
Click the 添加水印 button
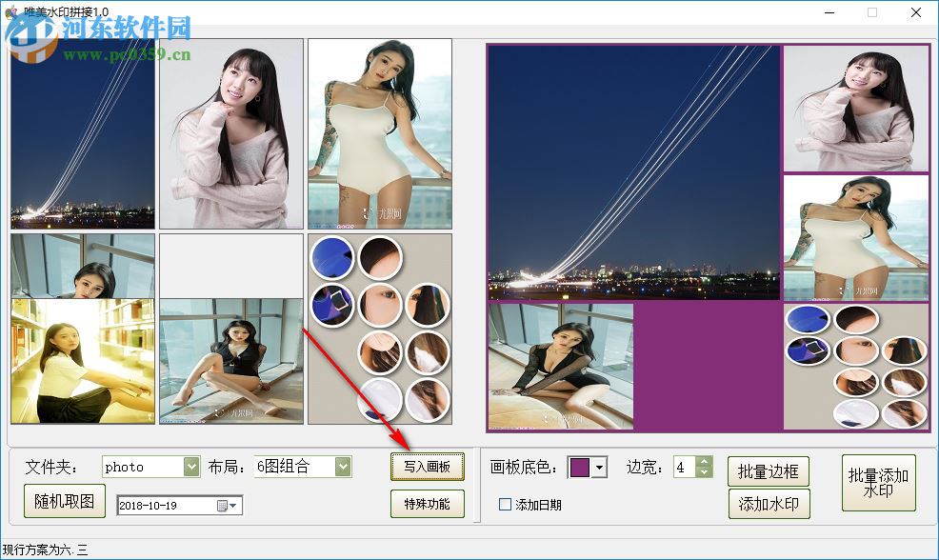pos(769,504)
